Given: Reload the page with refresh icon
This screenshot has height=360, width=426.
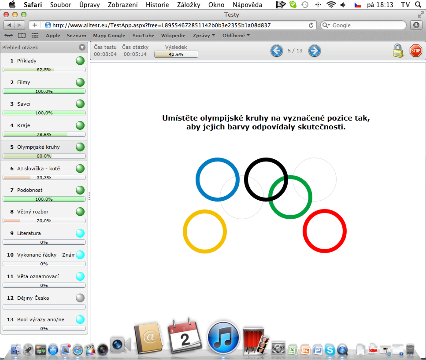Looking at the screenshot, I should point(311,25).
